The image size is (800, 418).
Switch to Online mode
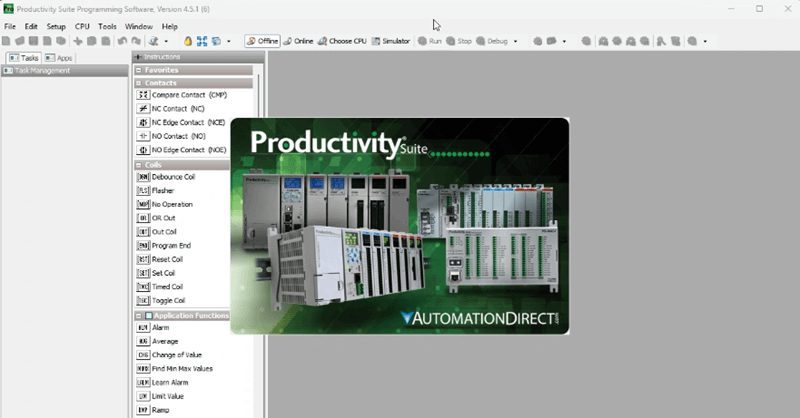pos(298,41)
